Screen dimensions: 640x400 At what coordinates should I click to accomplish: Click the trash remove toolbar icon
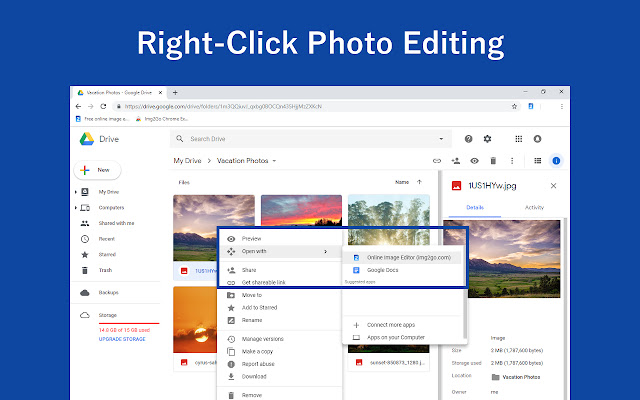pyautogui.click(x=493, y=161)
